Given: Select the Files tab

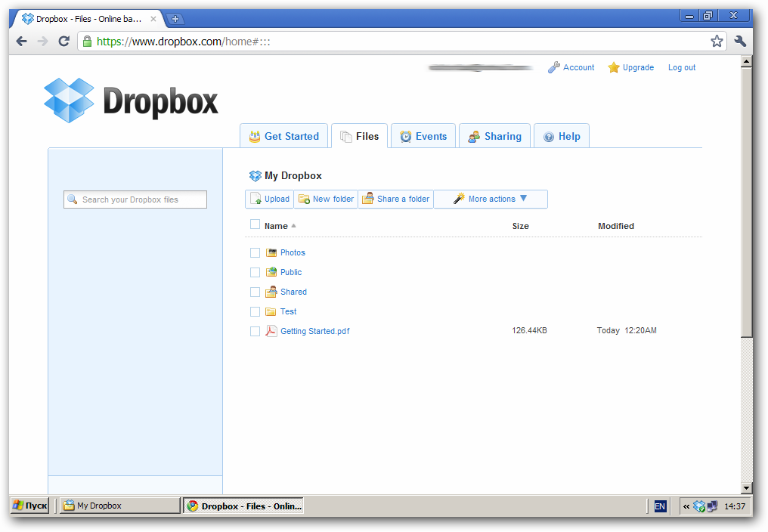Looking at the screenshot, I should point(360,136).
